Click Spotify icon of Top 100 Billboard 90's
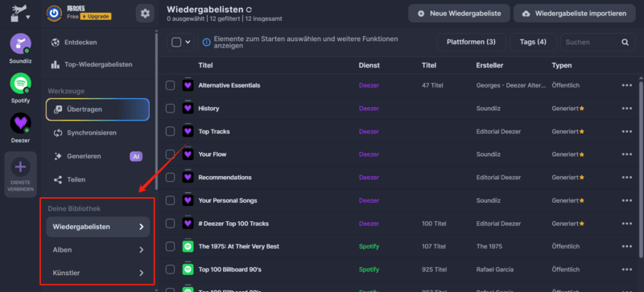Image resolution: width=644 pixels, height=292 pixels. point(188,269)
